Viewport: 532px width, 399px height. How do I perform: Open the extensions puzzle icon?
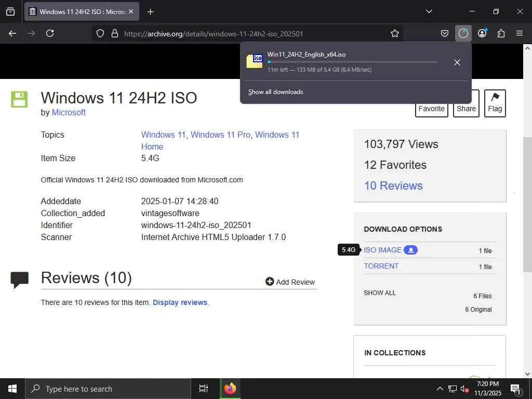click(501, 33)
